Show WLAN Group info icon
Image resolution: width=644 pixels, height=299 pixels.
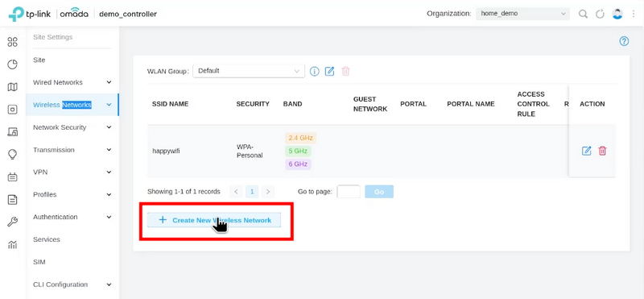pos(314,71)
